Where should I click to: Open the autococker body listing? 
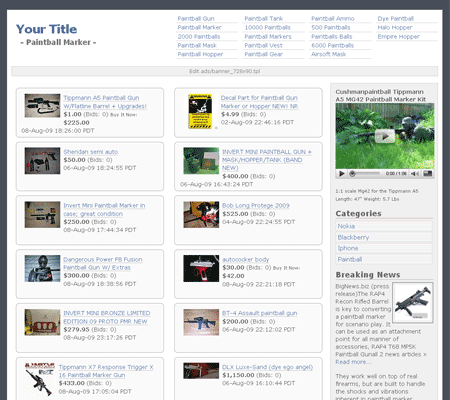pos(245,259)
